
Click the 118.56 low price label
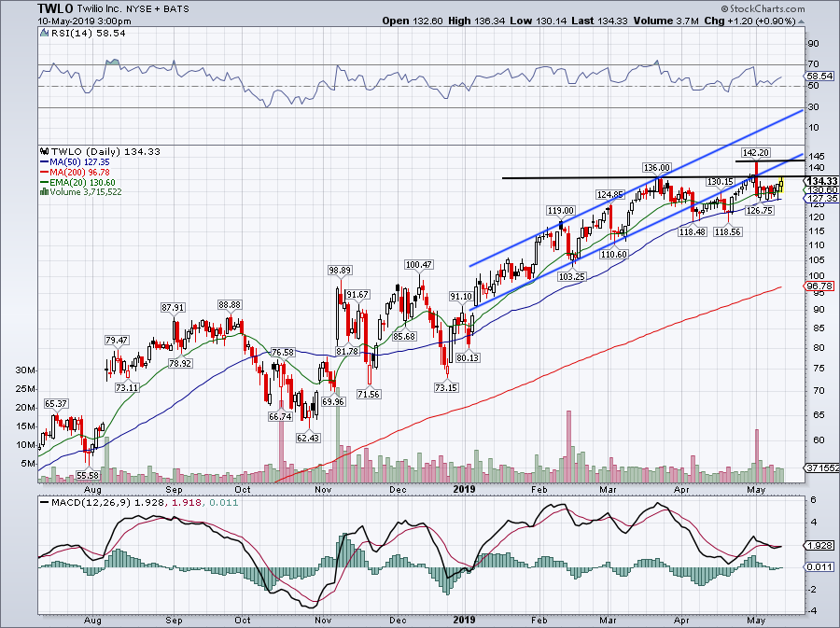pos(727,231)
